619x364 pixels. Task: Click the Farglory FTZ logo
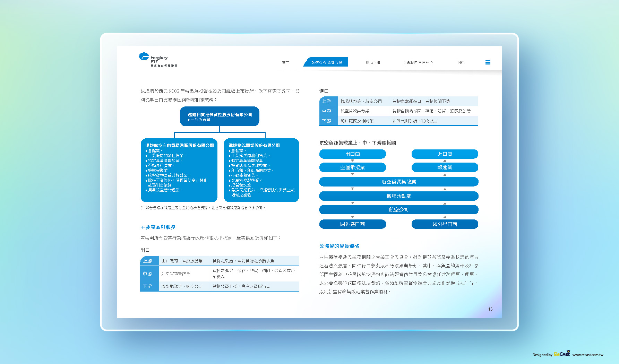pyautogui.click(x=158, y=60)
